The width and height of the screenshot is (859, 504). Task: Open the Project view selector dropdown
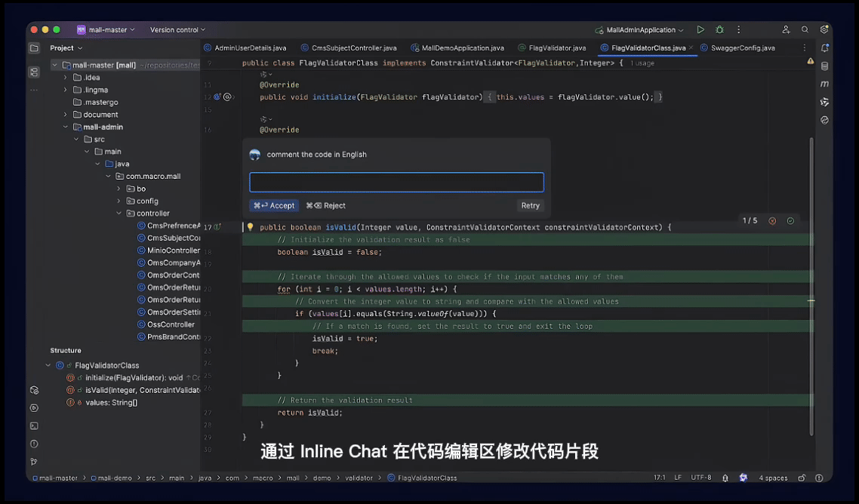(66, 48)
